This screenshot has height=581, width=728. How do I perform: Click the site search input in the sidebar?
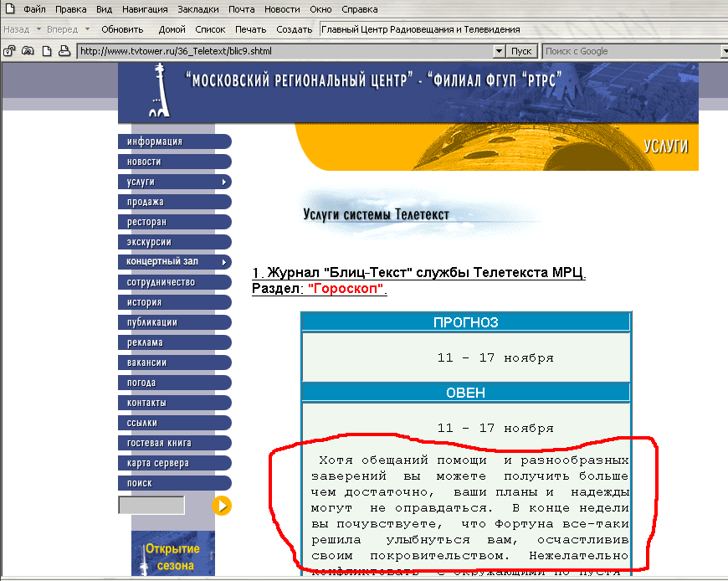click(x=151, y=505)
